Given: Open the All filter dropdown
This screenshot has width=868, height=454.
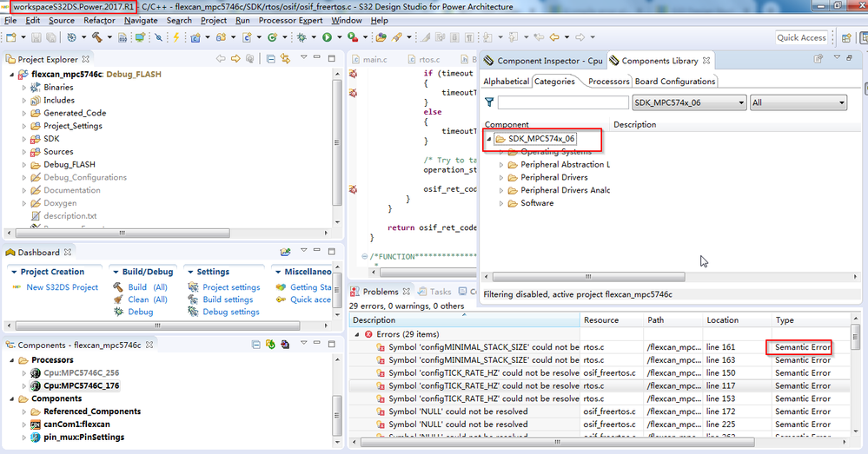Looking at the screenshot, I should coord(798,102).
